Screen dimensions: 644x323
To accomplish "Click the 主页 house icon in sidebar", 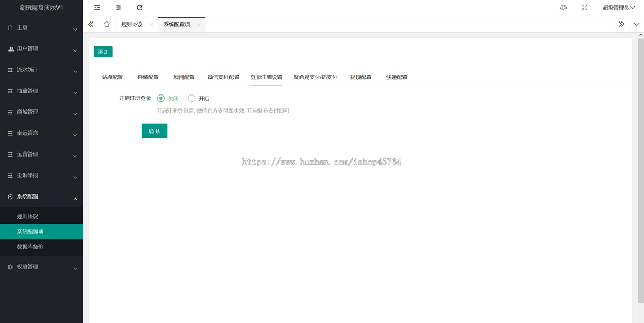I will tap(10, 27).
